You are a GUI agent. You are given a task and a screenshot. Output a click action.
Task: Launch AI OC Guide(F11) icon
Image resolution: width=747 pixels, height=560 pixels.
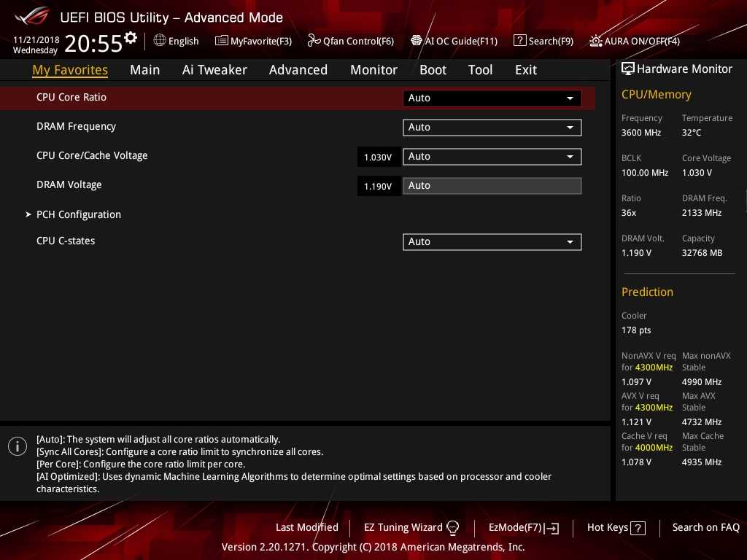(417, 41)
